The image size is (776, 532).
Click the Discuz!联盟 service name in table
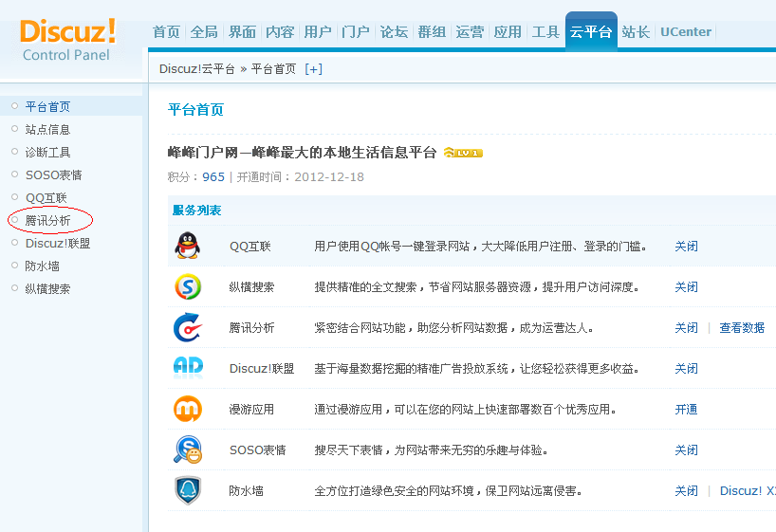262,368
